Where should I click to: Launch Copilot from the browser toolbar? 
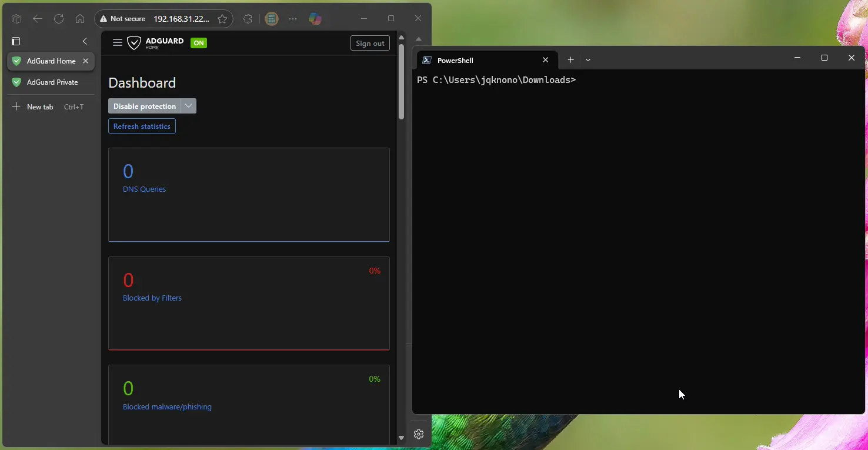click(x=315, y=19)
